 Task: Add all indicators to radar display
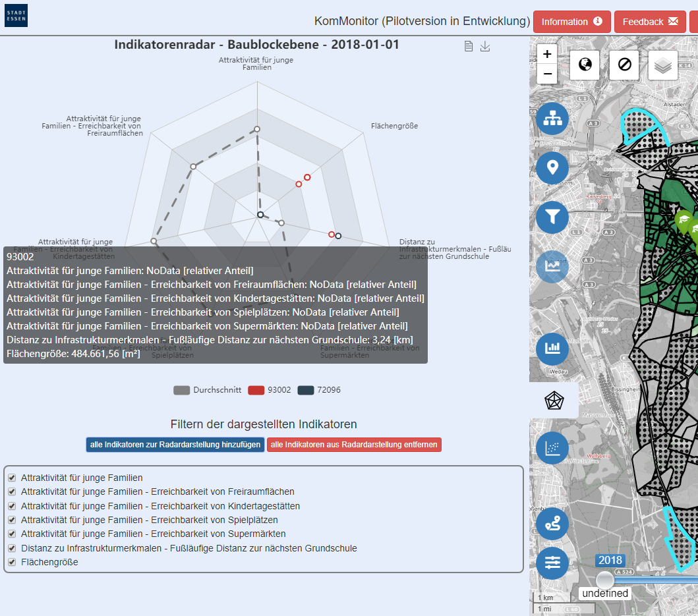(175, 445)
